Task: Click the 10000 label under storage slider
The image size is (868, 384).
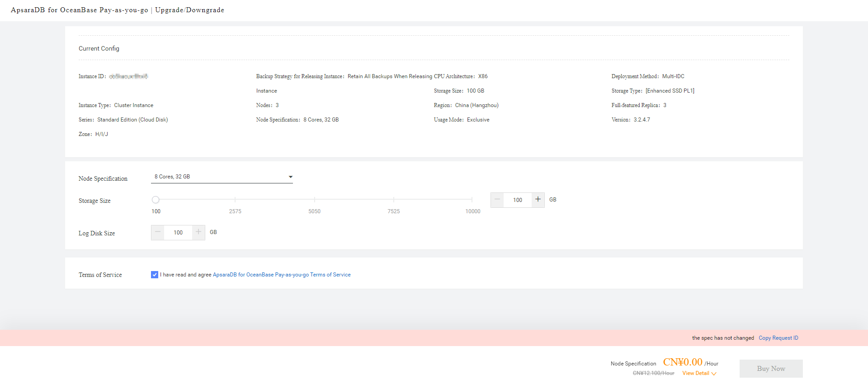Action: [473, 211]
